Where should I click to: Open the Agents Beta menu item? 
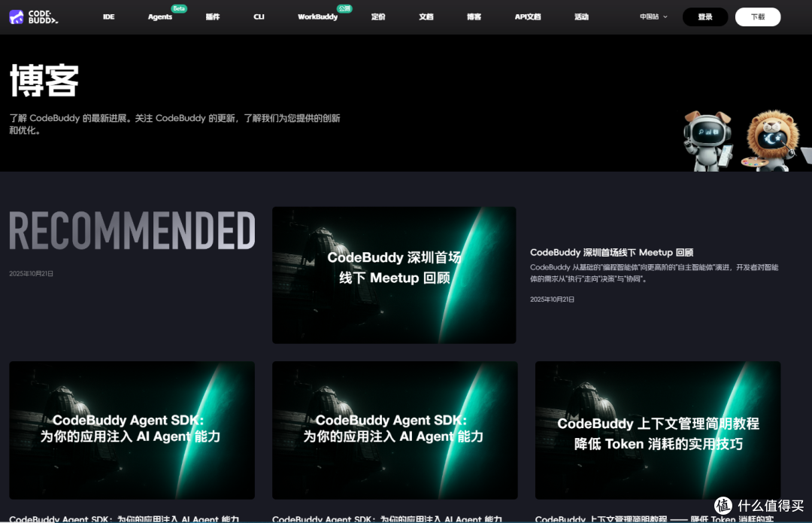(160, 17)
